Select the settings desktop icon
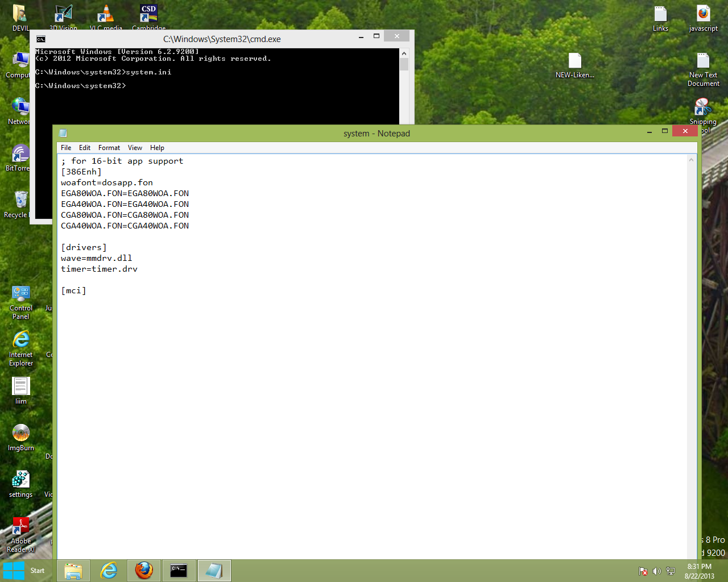This screenshot has width=728, height=582. point(21,484)
